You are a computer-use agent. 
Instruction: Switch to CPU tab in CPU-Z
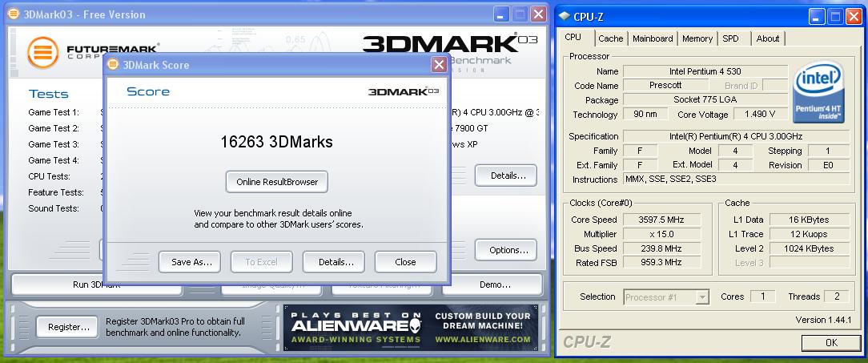click(573, 37)
